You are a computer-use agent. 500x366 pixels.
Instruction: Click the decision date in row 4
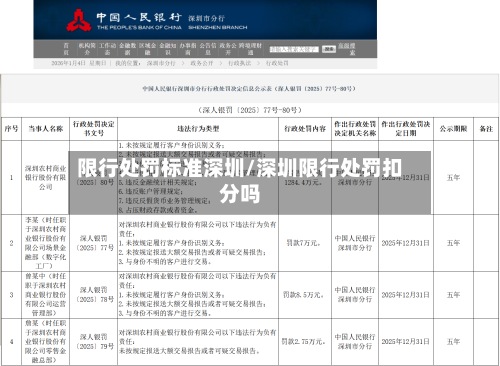406,342
